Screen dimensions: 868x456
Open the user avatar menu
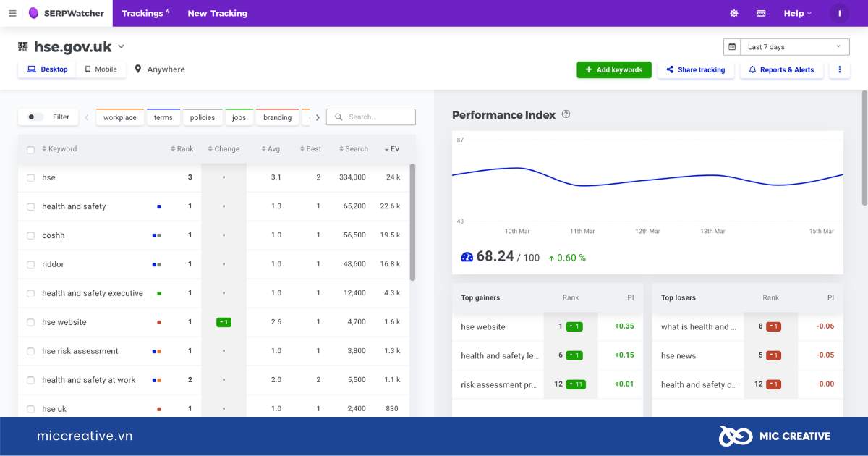(839, 13)
